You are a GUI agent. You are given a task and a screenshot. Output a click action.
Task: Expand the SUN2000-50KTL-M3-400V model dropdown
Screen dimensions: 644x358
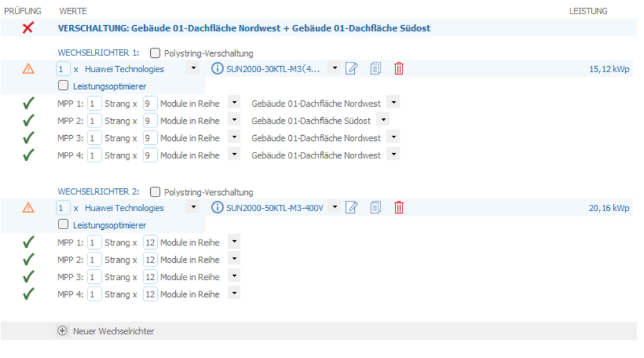(x=335, y=207)
